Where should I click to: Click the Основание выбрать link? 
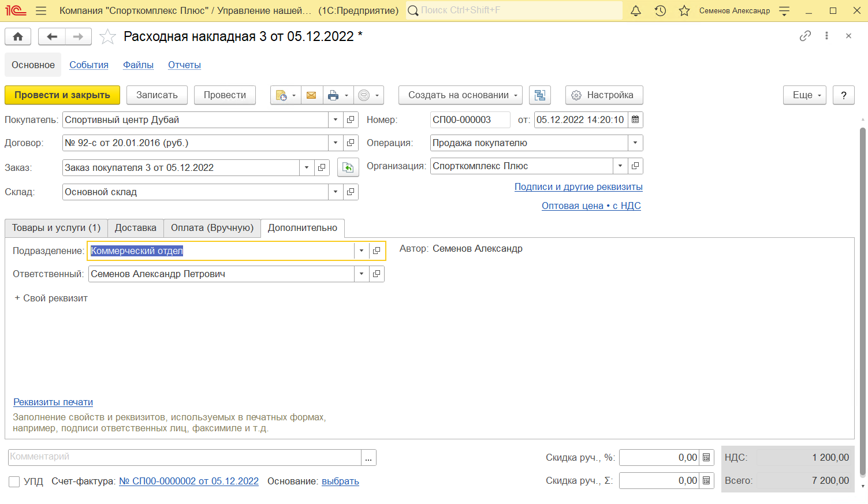(x=340, y=481)
